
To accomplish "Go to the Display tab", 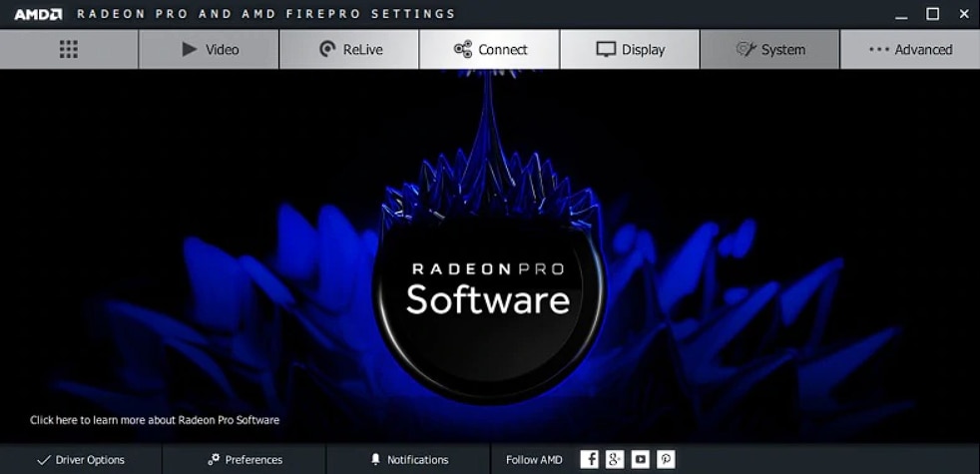I will pyautogui.click(x=630, y=50).
